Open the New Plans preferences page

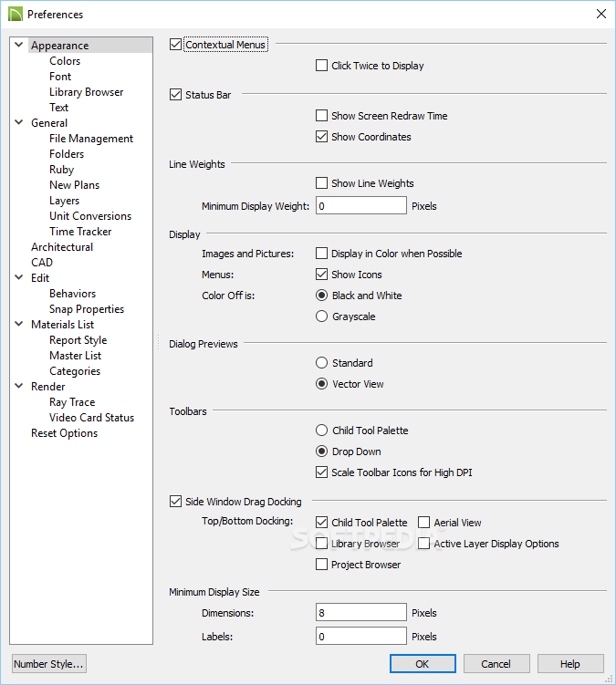point(74,185)
